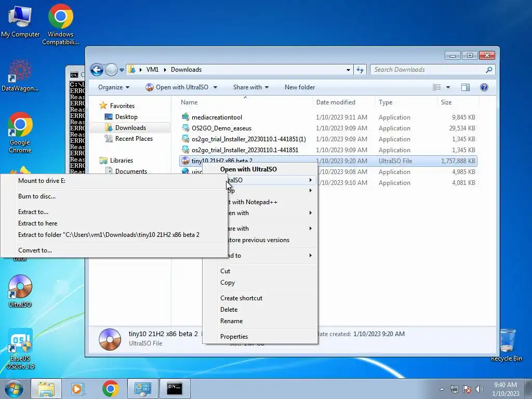The width and height of the screenshot is (532, 399).
Task: Click the Explorer refresh button
Action: pyautogui.click(x=360, y=70)
